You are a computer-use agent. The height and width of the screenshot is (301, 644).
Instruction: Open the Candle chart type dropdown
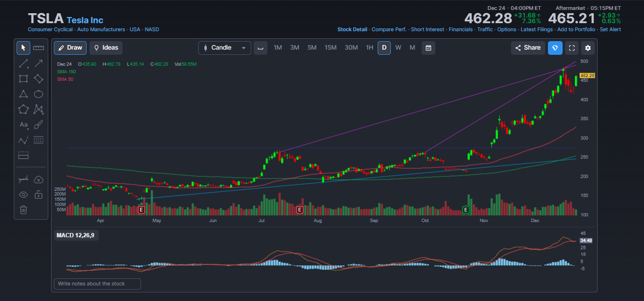click(225, 48)
